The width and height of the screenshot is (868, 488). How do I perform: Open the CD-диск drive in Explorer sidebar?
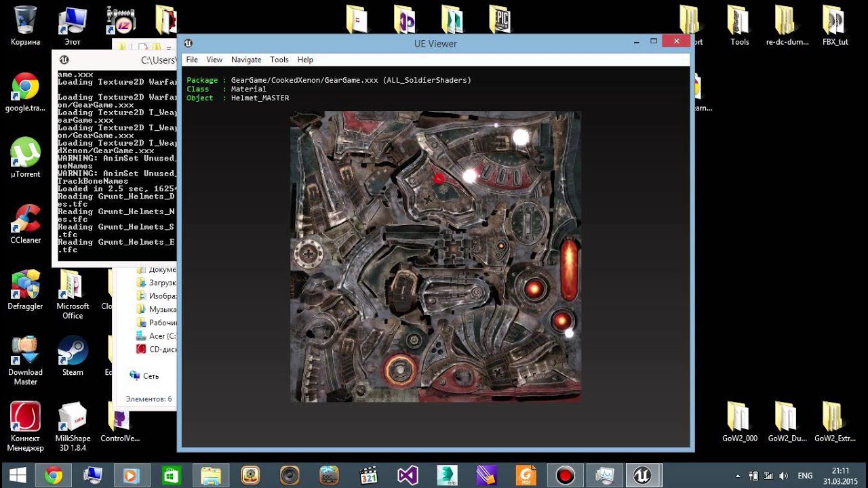[x=156, y=349]
